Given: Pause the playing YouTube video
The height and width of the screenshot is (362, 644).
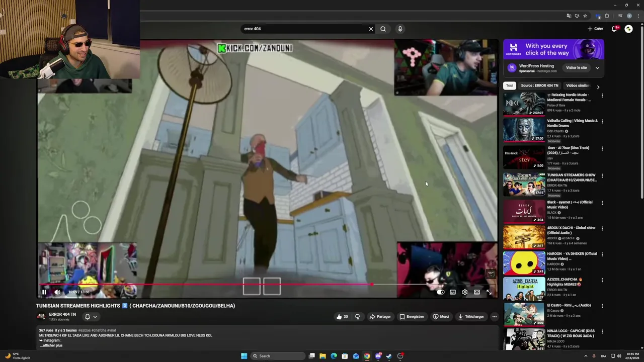Looking at the screenshot, I should click(x=44, y=292).
